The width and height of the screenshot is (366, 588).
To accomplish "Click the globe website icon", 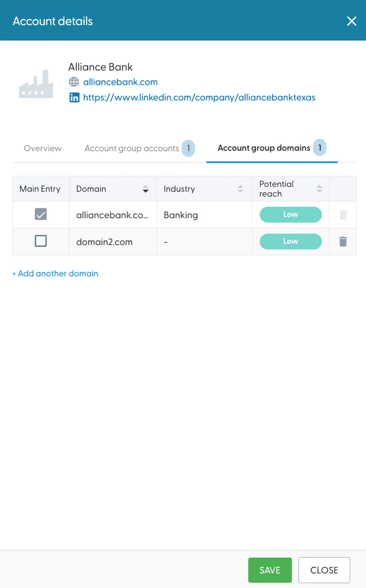I will (x=74, y=82).
